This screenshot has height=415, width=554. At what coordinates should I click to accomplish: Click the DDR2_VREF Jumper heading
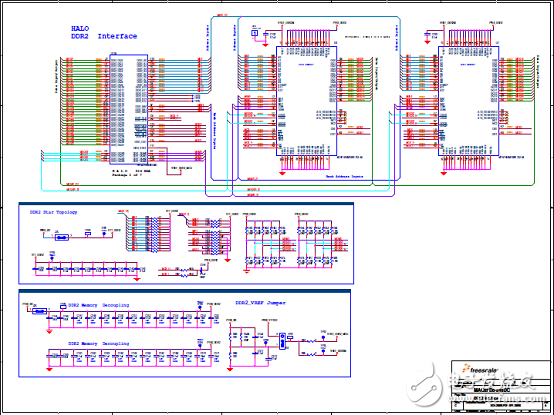(x=260, y=303)
